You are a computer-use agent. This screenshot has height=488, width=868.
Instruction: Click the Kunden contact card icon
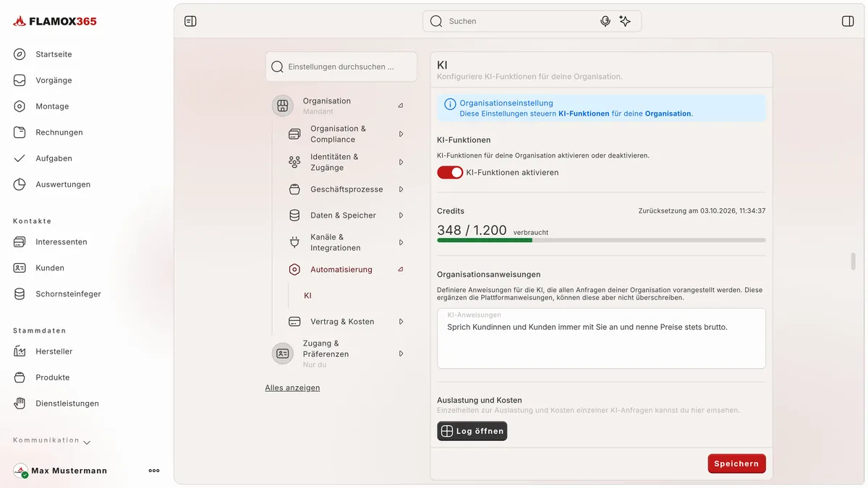(20, 267)
